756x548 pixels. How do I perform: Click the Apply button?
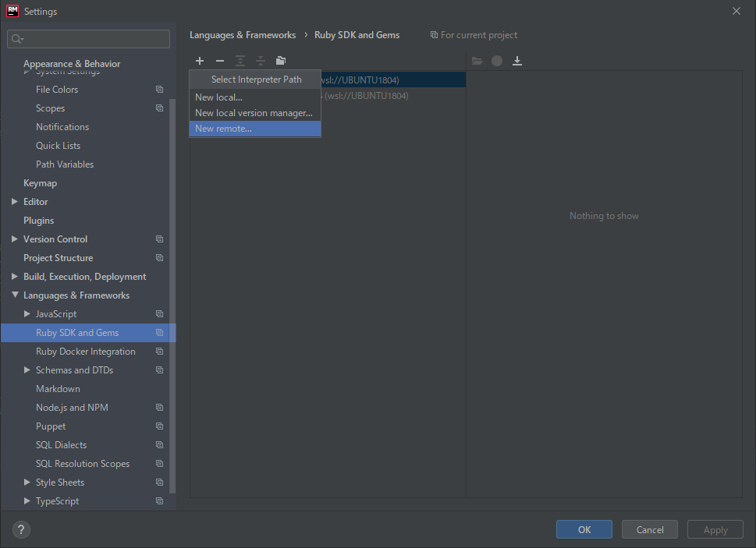click(715, 530)
